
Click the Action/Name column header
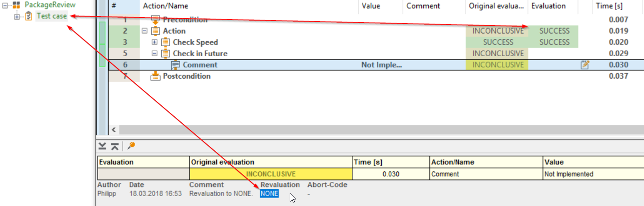point(164,6)
